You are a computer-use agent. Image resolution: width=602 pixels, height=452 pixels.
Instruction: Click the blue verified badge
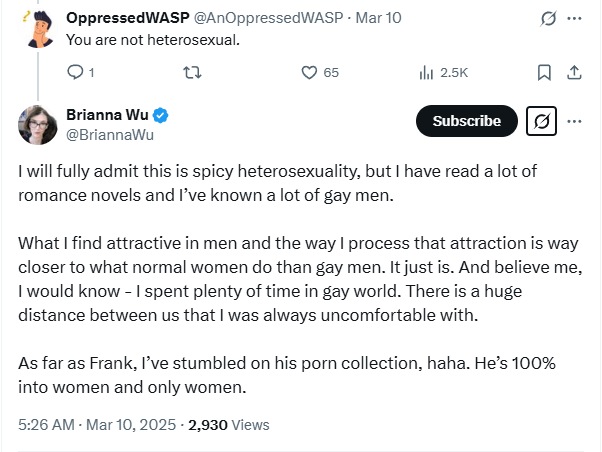[160, 115]
